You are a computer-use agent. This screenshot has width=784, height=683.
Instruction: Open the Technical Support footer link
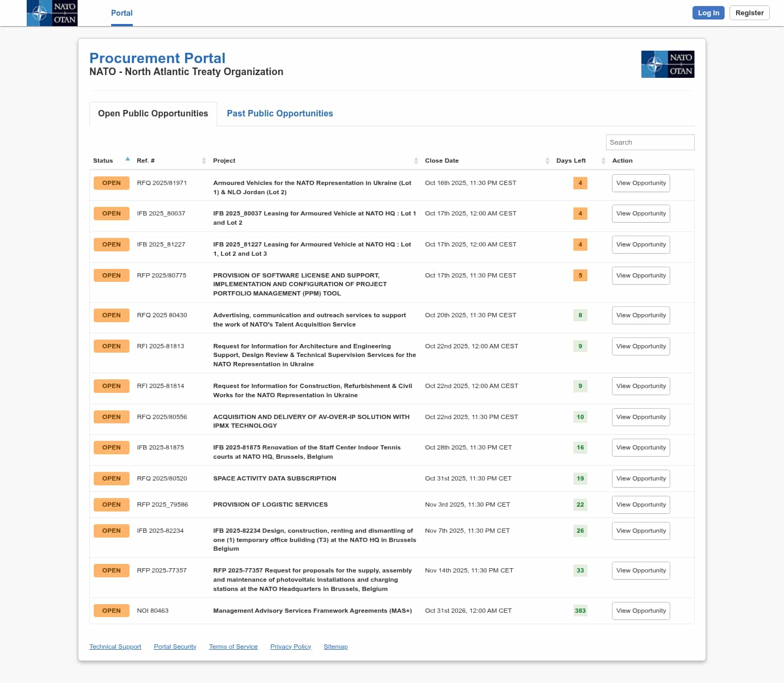(115, 647)
